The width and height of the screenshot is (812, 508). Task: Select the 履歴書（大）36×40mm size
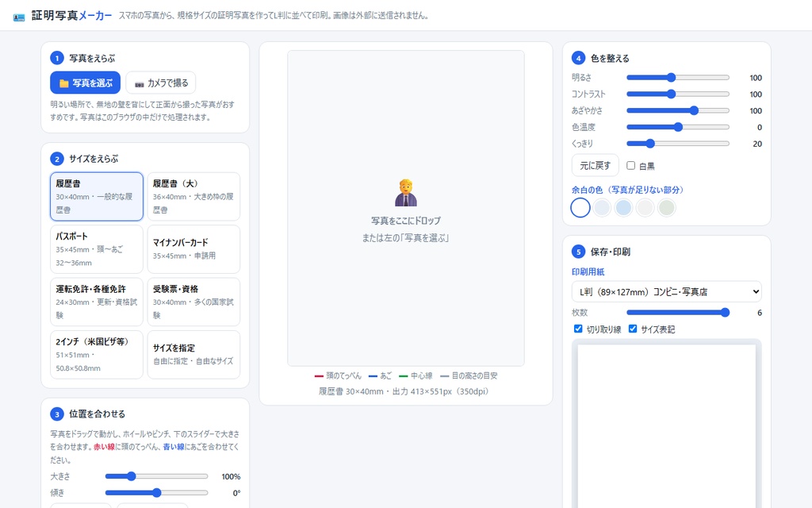pos(193,197)
